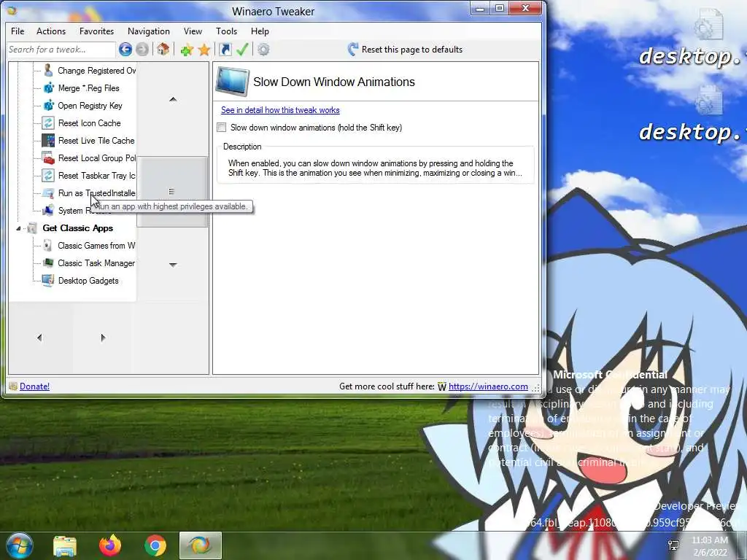Click the horizontal scrollbar right arrow
This screenshot has height=560, width=747.
[x=103, y=338]
